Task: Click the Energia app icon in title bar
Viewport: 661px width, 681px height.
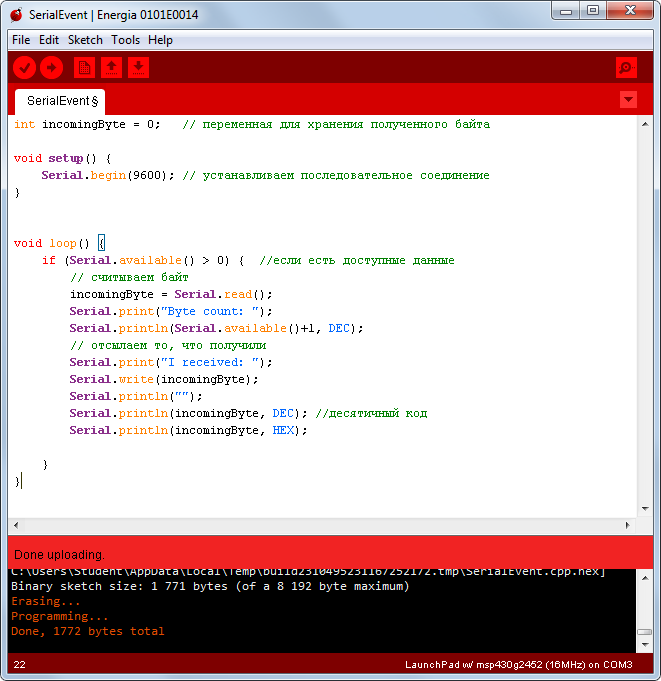Action: [x=17, y=15]
